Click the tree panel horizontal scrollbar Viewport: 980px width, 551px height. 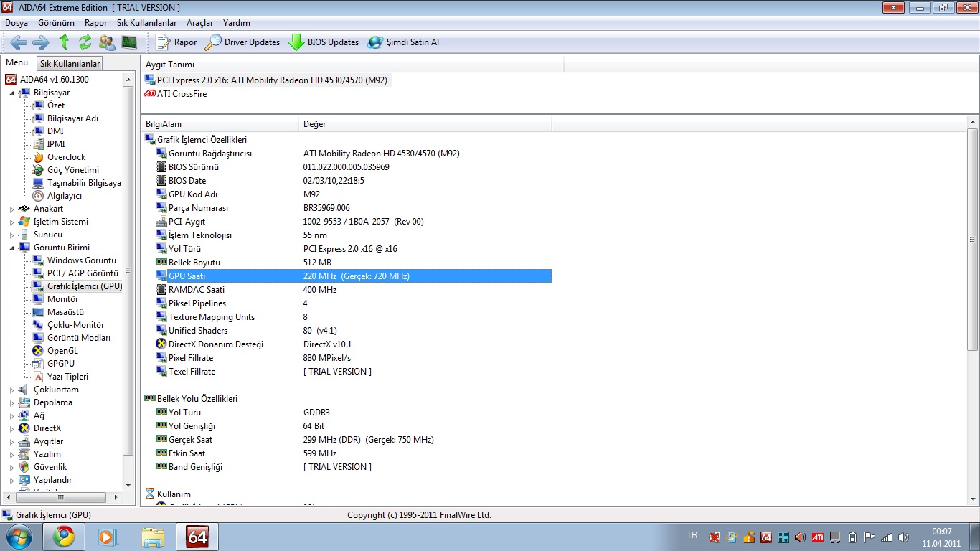[x=60, y=496]
